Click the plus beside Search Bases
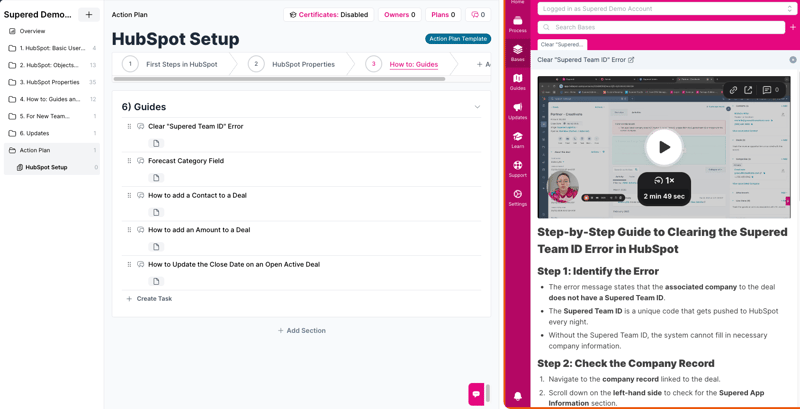 click(792, 27)
